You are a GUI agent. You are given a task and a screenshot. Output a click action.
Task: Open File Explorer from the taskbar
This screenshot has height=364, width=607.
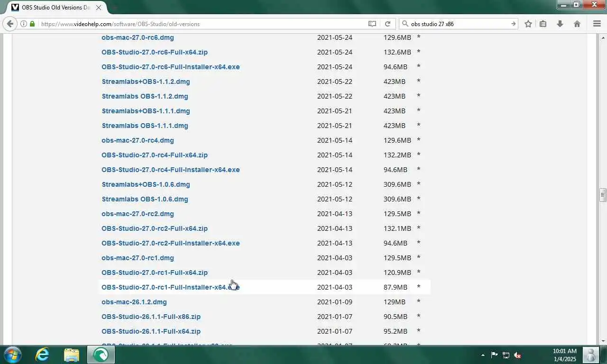(x=72, y=355)
